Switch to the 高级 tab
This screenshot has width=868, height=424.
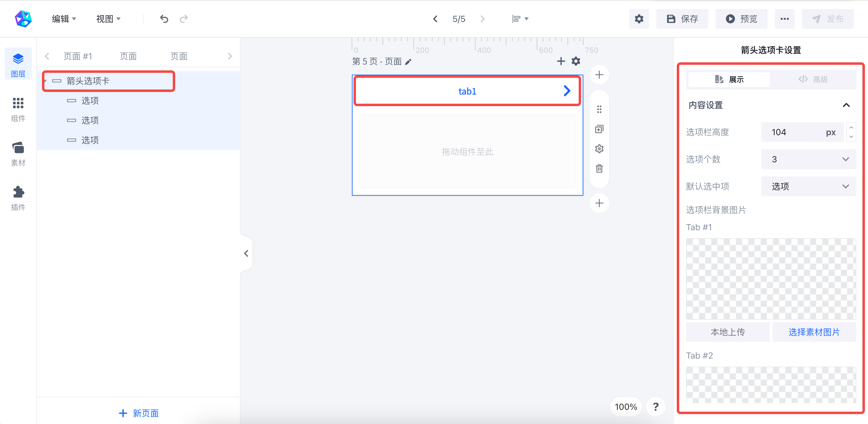pos(813,79)
